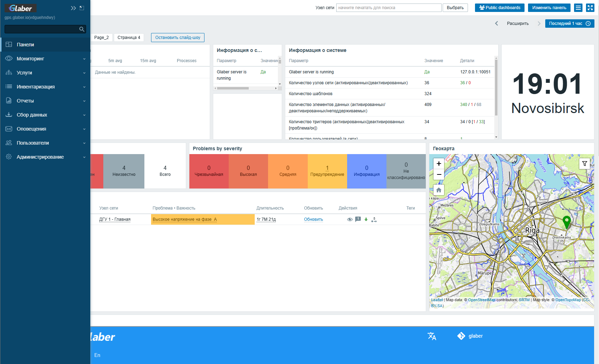Viewport: 599px width, 364px height.
Task: Click the glaber diamond icon in footer
Action: click(461, 336)
